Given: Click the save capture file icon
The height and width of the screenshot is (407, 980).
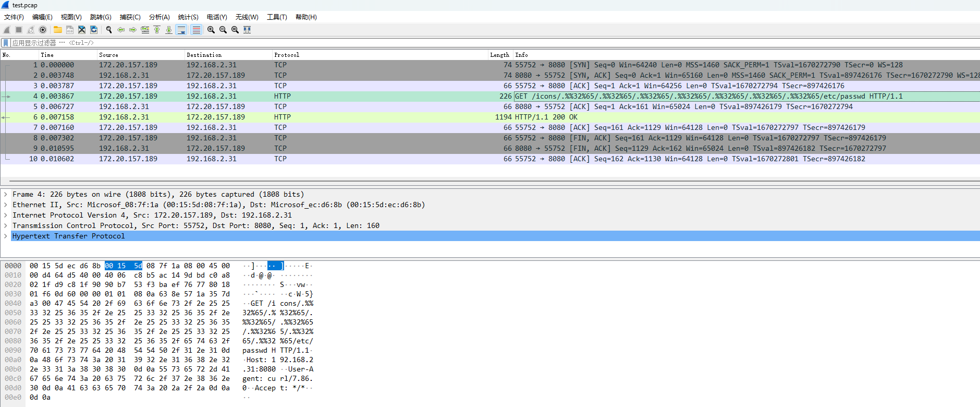Looking at the screenshot, I should pos(70,30).
